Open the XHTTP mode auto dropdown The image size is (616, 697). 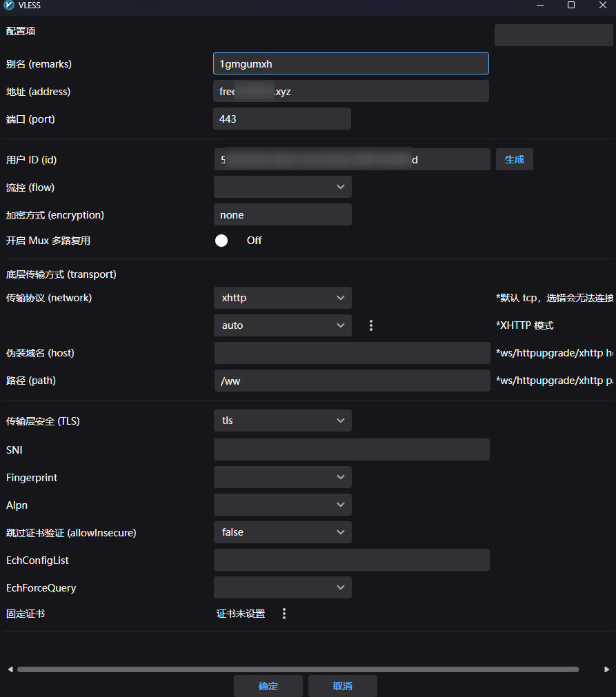(283, 325)
